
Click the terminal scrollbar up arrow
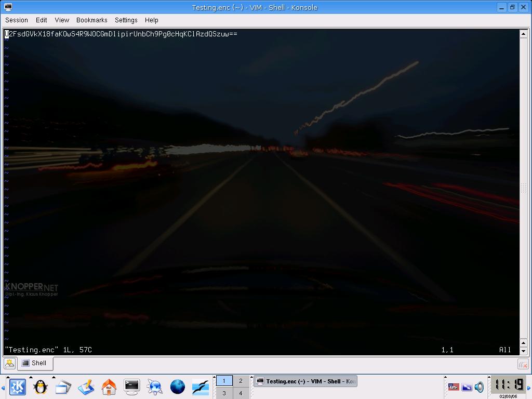(524, 34)
